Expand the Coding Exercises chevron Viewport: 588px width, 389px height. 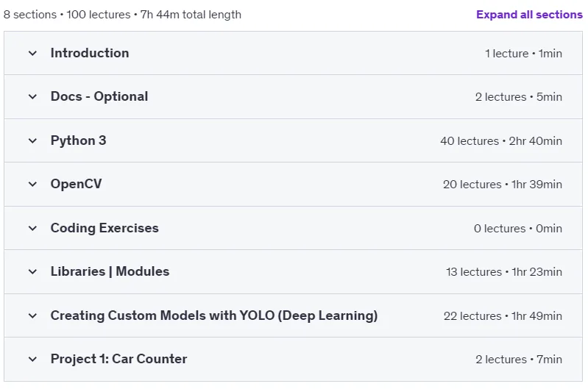32,228
